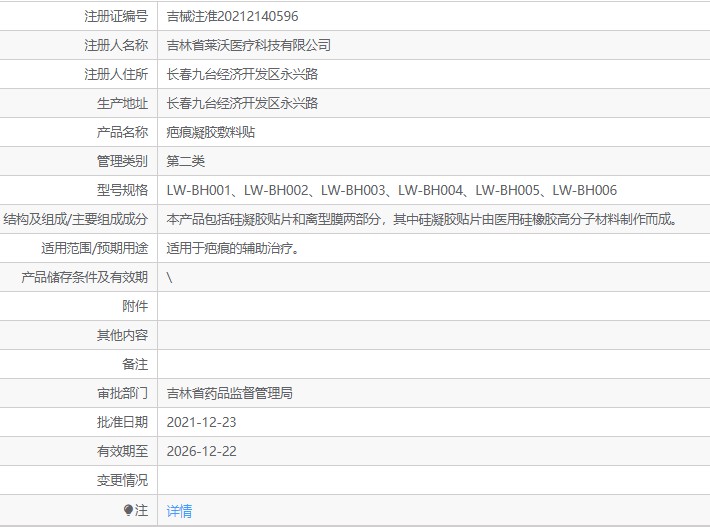Click the 注册证编号 label
The width and height of the screenshot is (710, 527).
pos(116,16)
